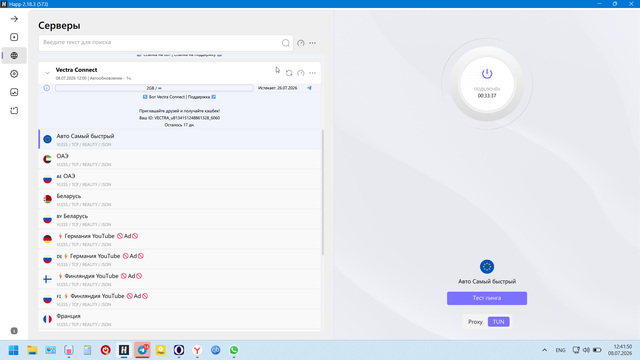
Task: Select Германия YouTube server with German flag
Action: (x=180, y=240)
